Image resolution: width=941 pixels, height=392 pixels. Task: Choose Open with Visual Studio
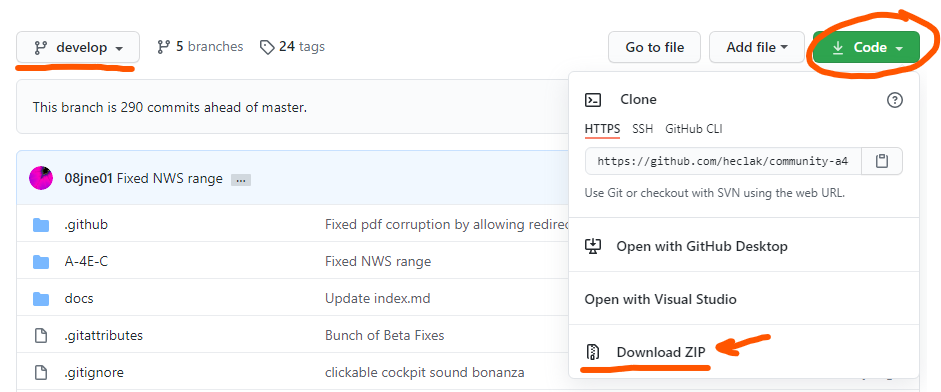(x=660, y=299)
